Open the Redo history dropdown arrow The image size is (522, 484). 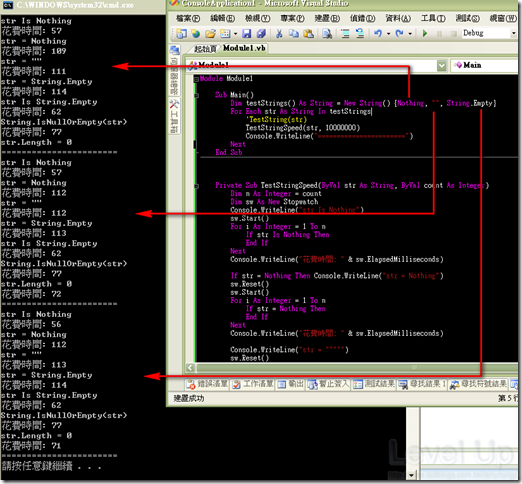[410, 34]
